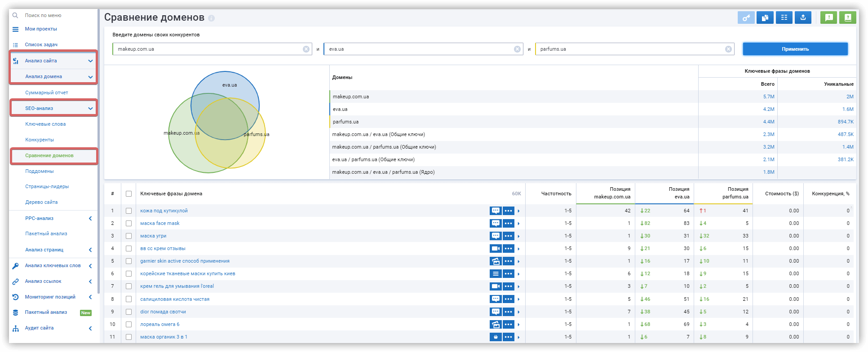Open Ключевые слова menu item
868x352 pixels.
pyautogui.click(x=45, y=124)
